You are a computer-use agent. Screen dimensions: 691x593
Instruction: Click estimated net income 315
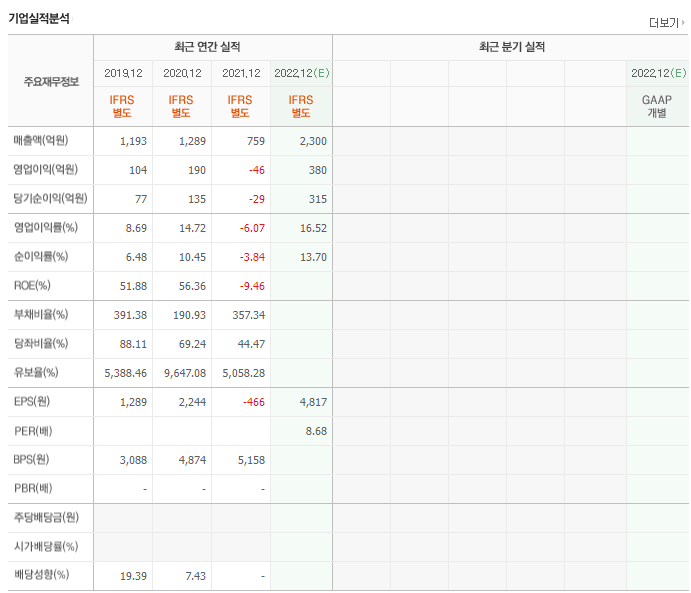[x=318, y=199]
